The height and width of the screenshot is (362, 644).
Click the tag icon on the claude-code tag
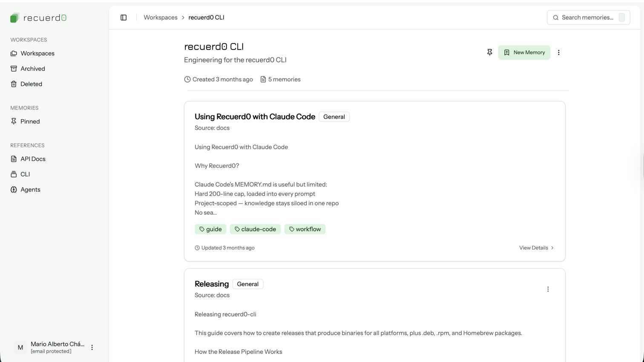coord(237,229)
